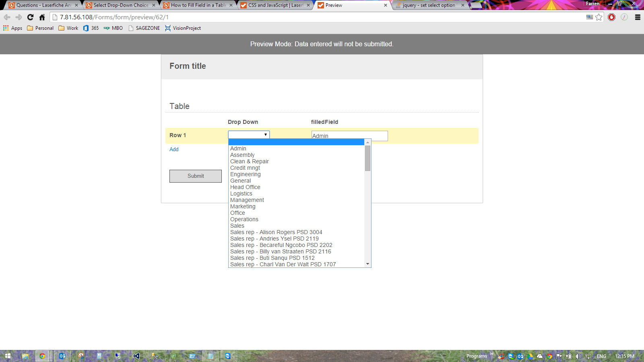
Task: Switch to CSS and JavaScript tab
Action: 275,5
